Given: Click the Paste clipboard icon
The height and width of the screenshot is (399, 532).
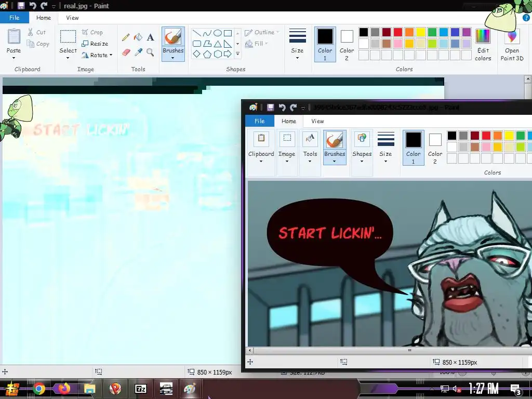Looking at the screenshot, I should 14,36.
